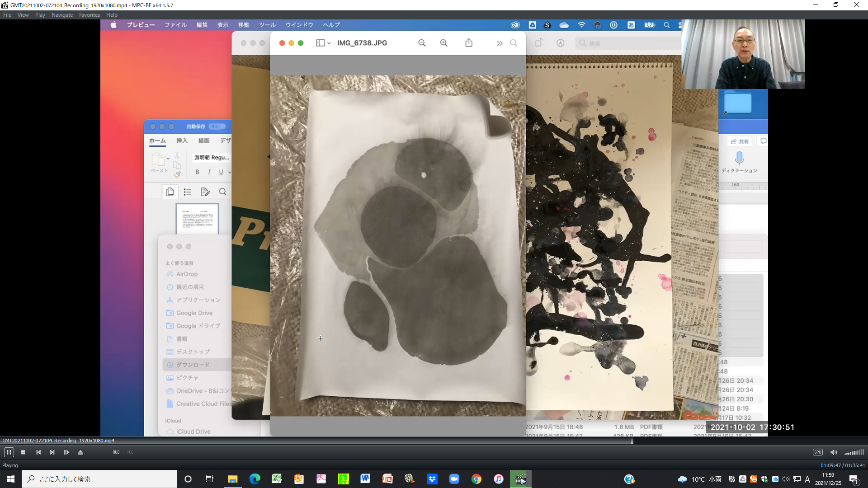868x488 pixels.
Task: Open the underline style dropdown arrow
Action: (x=230, y=172)
